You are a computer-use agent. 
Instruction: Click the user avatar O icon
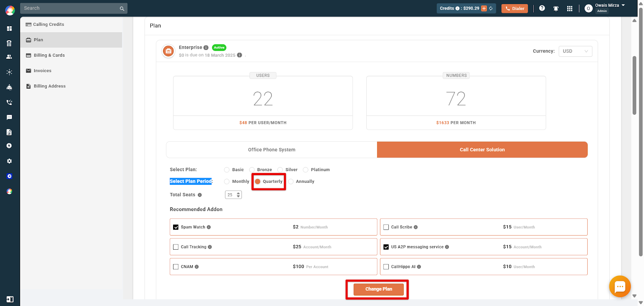click(588, 8)
